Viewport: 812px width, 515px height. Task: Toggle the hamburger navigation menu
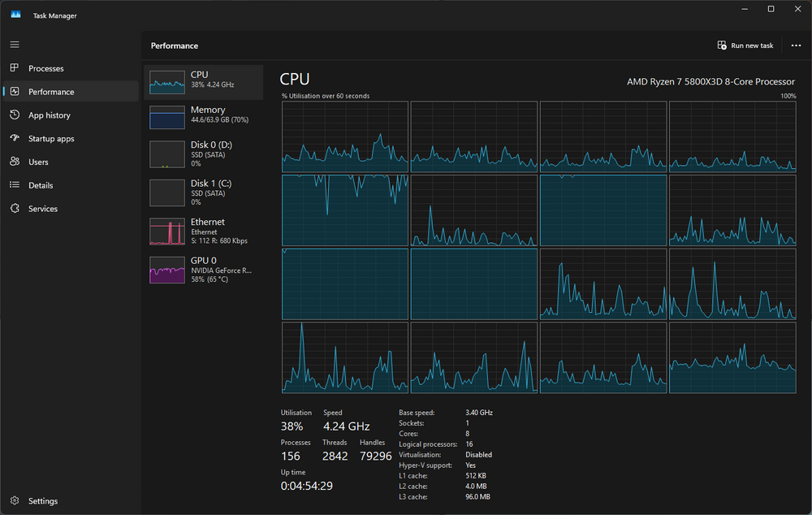pyautogui.click(x=15, y=44)
